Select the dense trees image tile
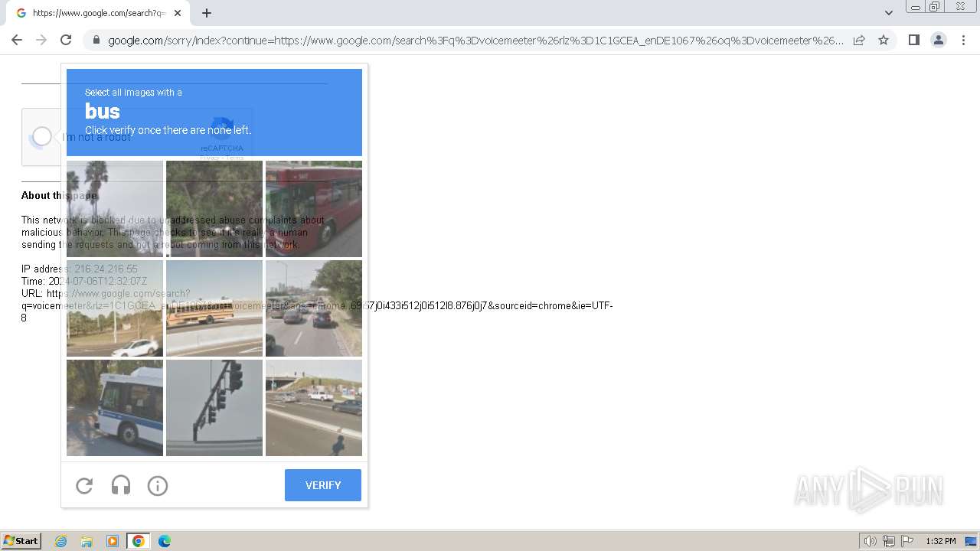Screen dimensions: 980x551 tap(214, 209)
